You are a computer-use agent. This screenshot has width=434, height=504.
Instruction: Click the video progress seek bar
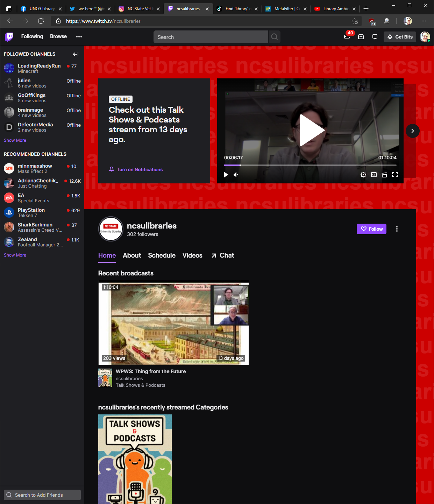(x=310, y=165)
